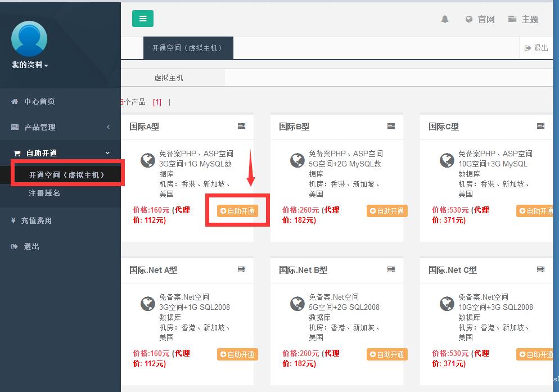This screenshot has width=559, height=392.
Task: Toggle sidebar with green hamburger button
Action: [143, 19]
